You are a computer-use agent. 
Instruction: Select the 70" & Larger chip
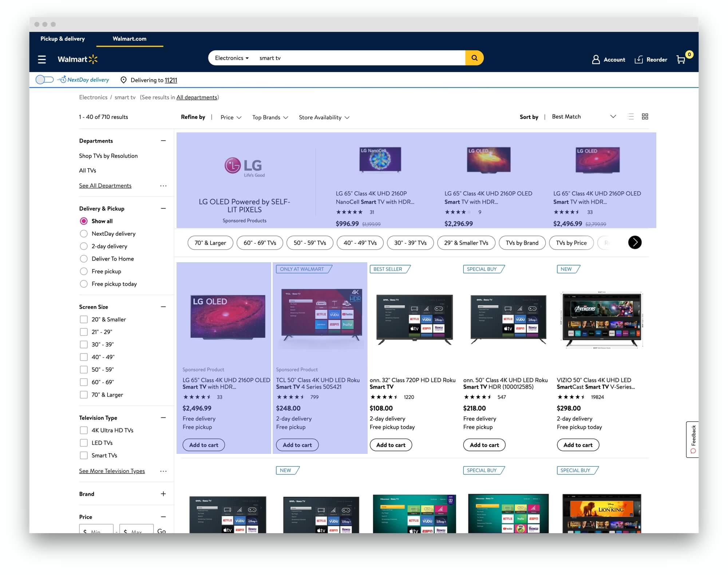pyautogui.click(x=210, y=243)
